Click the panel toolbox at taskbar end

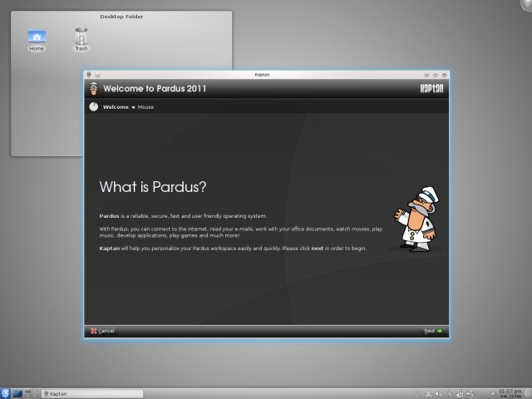[x=528, y=393]
